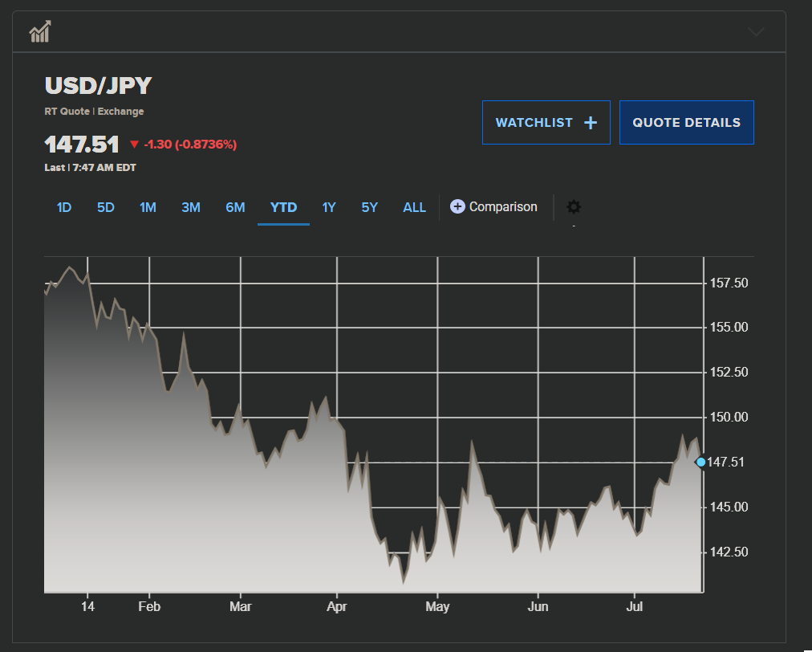Click the May label on time axis
The image size is (812, 652).
tap(437, 606)
